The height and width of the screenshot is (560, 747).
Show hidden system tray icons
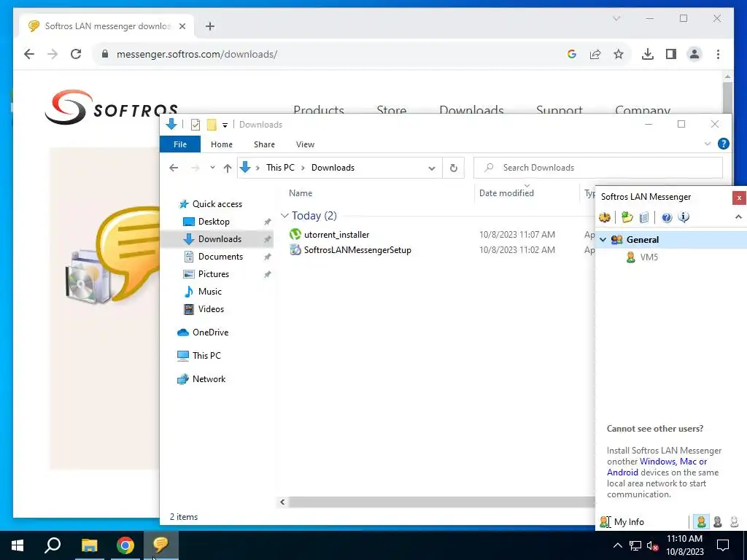point(617,545)
